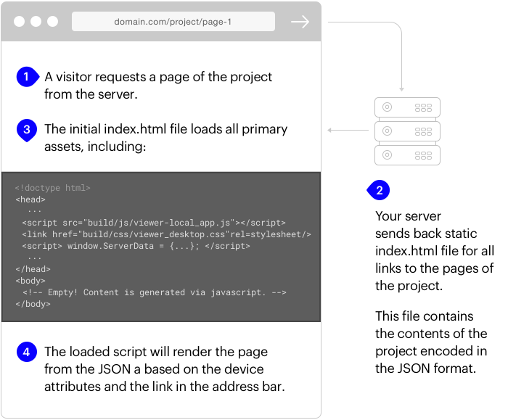Click the first white window control dot
The width and height of the screenshot is (508, 420).
point(20,21)
